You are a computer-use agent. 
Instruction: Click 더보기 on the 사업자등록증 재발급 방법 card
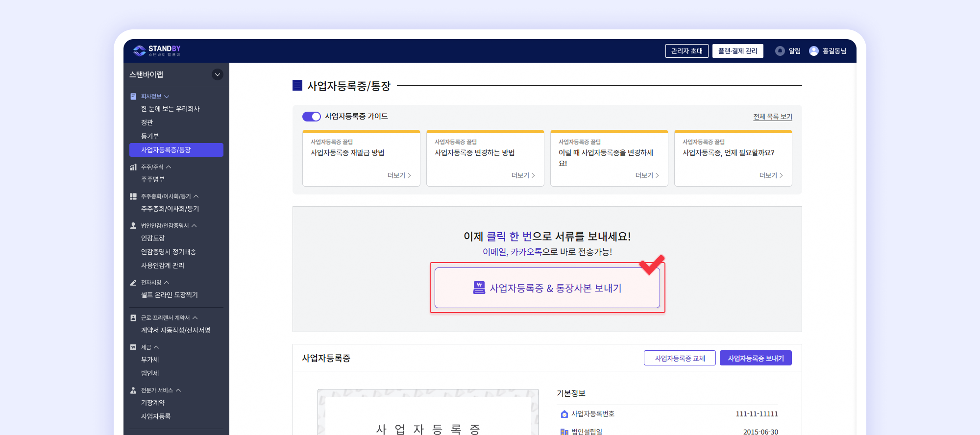click(x=399, y=175)
